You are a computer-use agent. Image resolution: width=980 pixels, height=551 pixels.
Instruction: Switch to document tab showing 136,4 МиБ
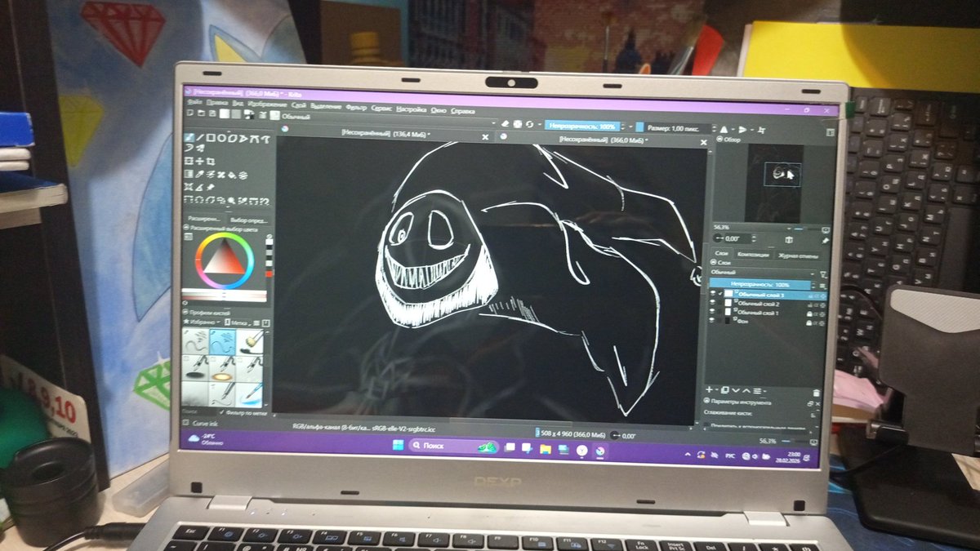tap(386, 134)
